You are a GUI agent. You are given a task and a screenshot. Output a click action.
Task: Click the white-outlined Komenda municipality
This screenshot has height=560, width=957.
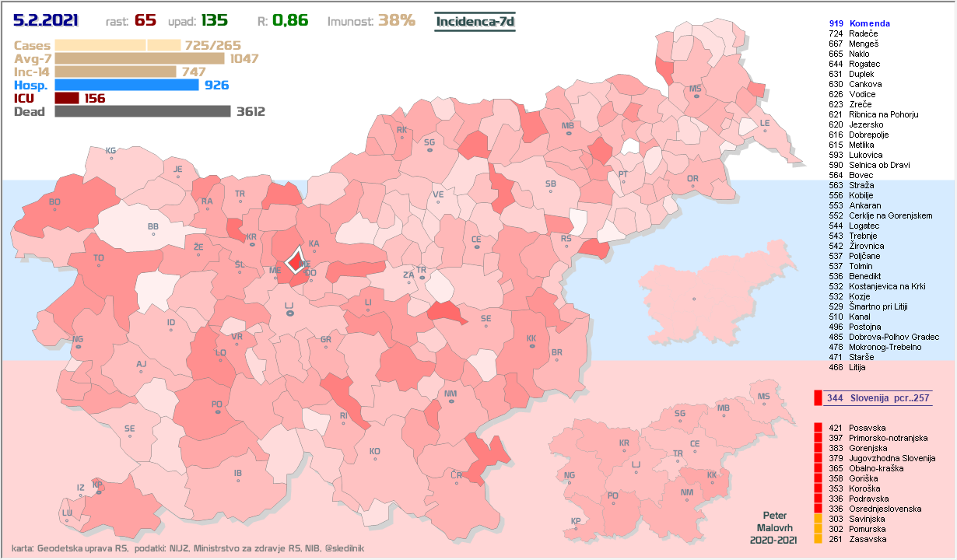[x=295, y=260]
